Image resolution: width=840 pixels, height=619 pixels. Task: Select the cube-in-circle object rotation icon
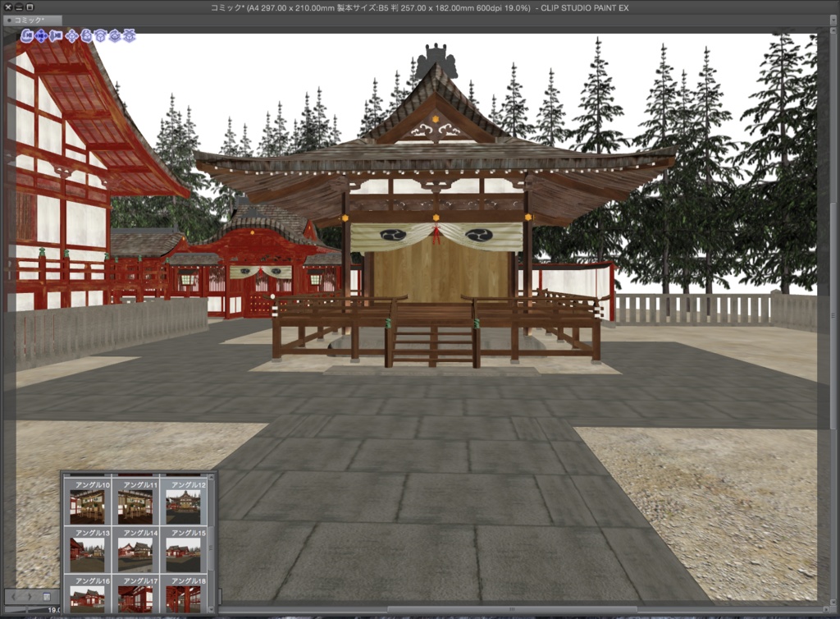click(x=115, y=37)
